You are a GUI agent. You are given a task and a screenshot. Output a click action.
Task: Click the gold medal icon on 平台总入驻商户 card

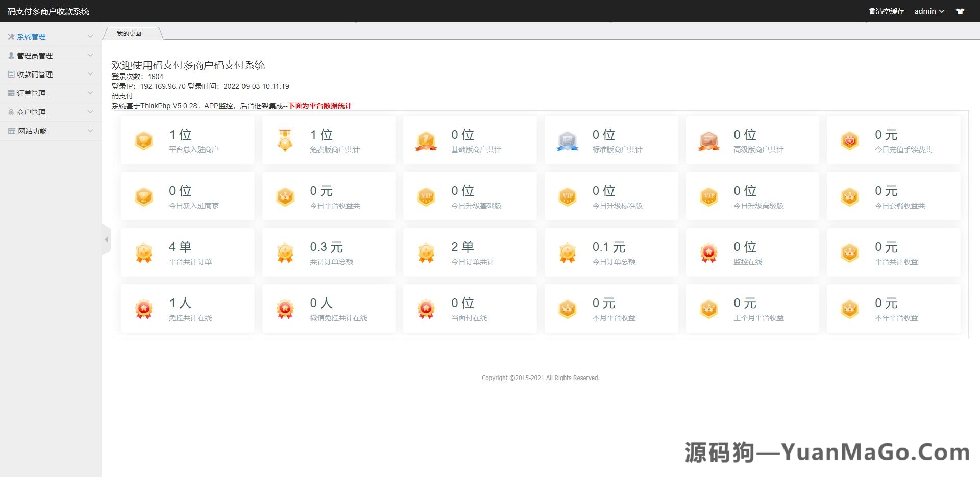tap(143, 140)
